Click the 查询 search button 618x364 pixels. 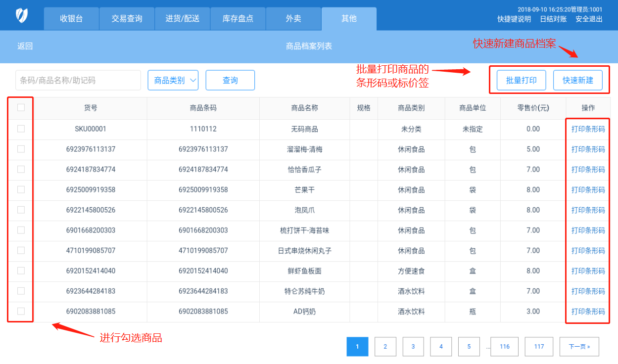click(230, 80)
